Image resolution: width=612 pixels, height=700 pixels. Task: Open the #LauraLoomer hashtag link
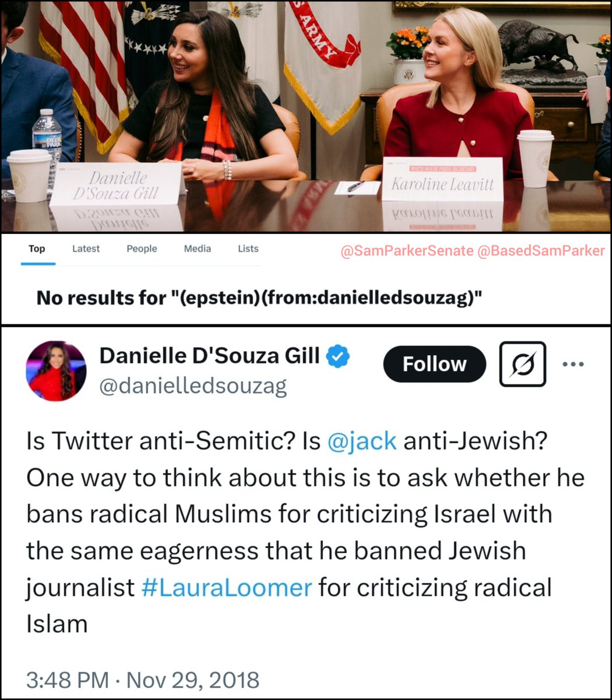pos(227,587)
